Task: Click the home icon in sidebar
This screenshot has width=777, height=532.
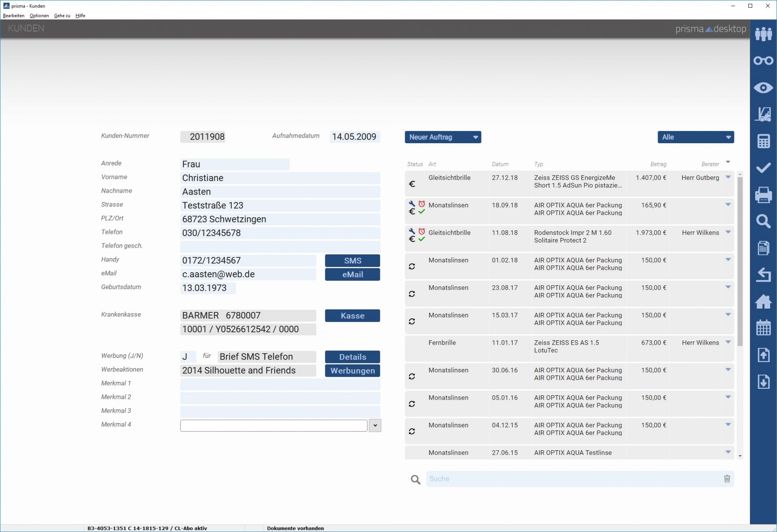Action: coord(763,302)
